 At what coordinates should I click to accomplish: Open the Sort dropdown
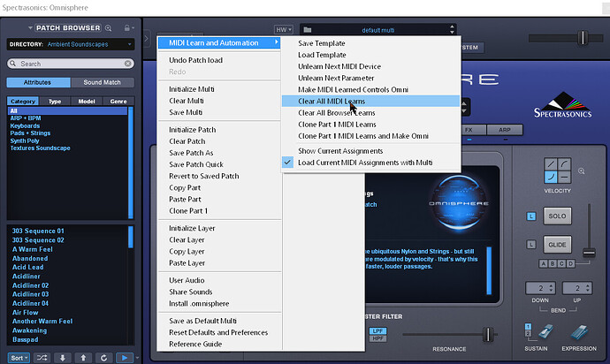coord(19,358)
